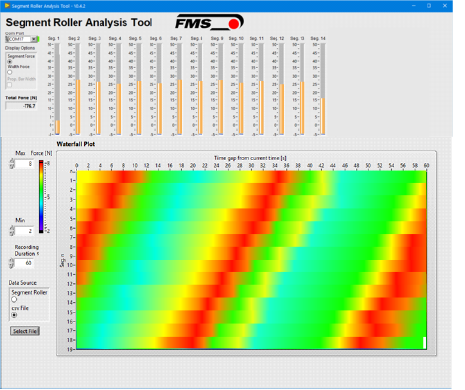Click the LabVIEW app icon in title bar
The image size is (465, 390).
[7, 6]
